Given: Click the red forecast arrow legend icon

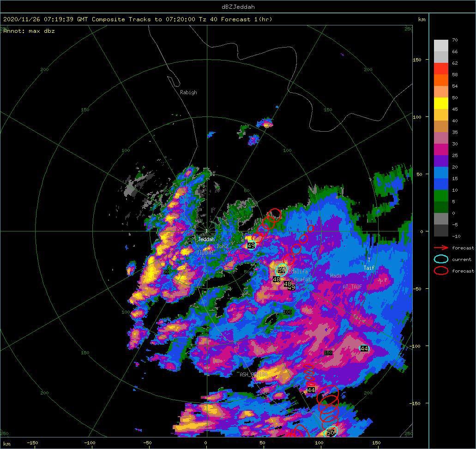Looking at the screenshot, I should [x=441, y=248].
